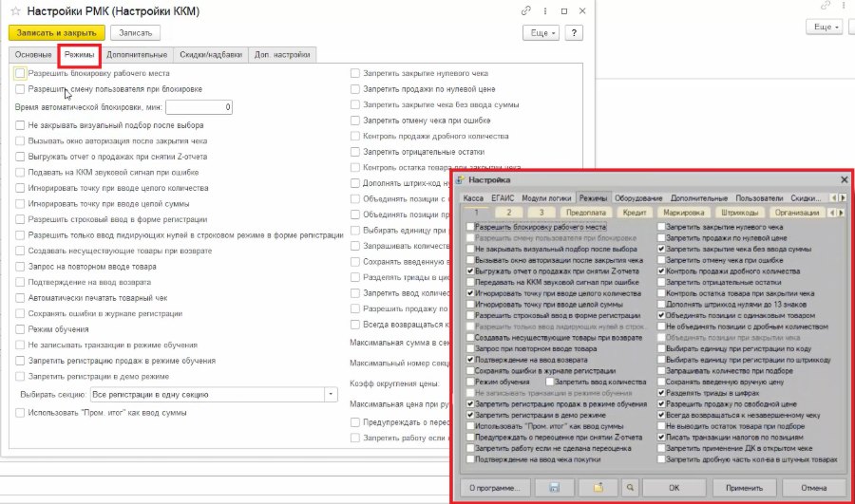Click Отмена in the Настройка dialog

pos(814,488)
